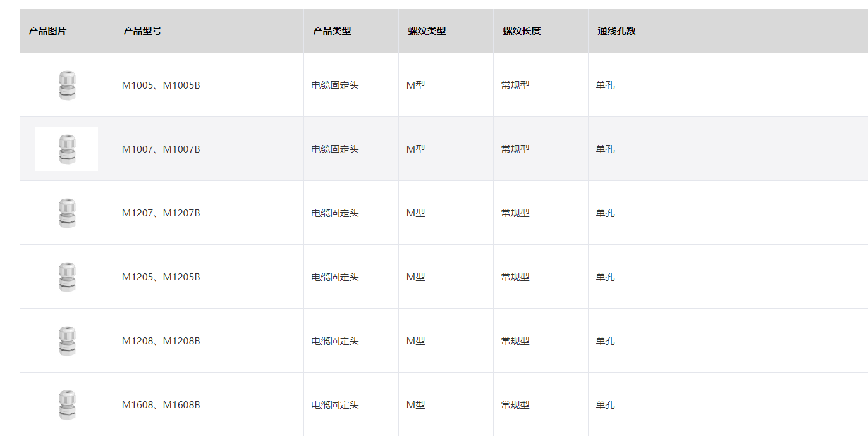Click 单孔 in the M1608 row
Screen dimensions: 868x436
[x=605, y=405]
